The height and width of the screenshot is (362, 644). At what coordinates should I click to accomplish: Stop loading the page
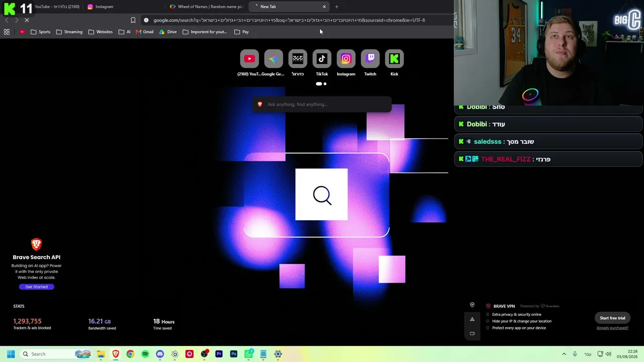(x=27, y=20)
